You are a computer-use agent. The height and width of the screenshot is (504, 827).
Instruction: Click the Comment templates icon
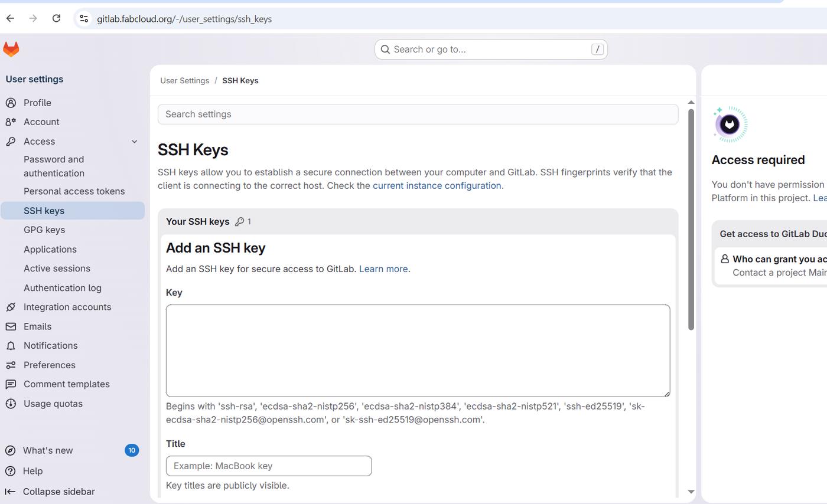coord(11,384)
